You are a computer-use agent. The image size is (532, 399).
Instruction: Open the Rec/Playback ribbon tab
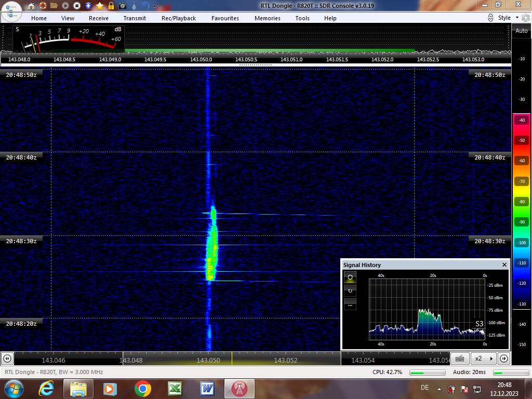(179, 18)
